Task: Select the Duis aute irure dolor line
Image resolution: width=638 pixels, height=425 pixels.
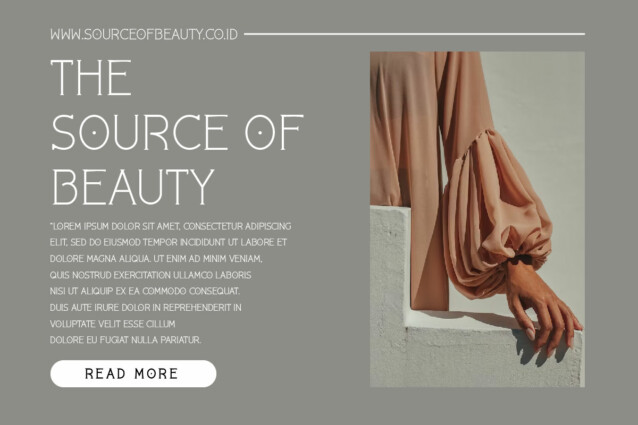Action: pos(146,307)
